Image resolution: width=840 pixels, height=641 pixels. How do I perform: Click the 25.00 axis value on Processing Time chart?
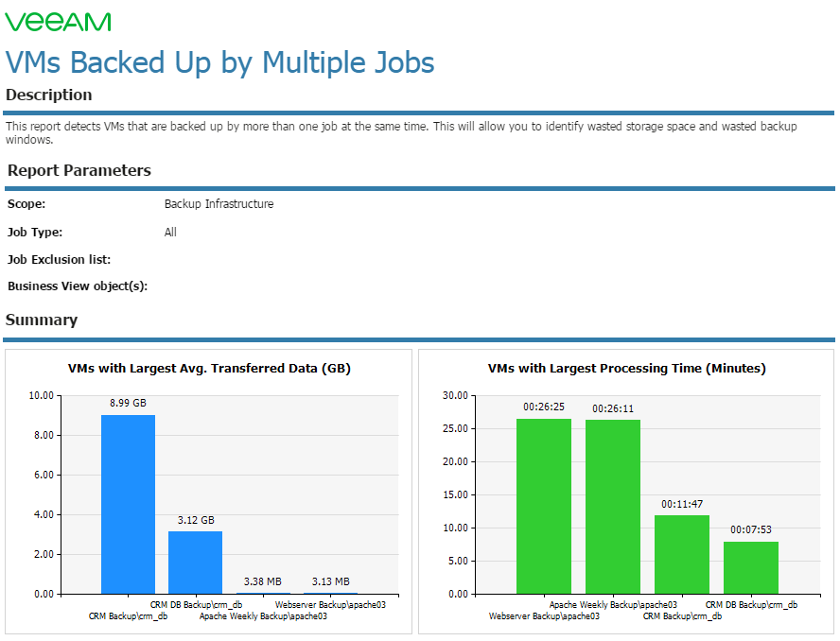[x=455, y=429]
